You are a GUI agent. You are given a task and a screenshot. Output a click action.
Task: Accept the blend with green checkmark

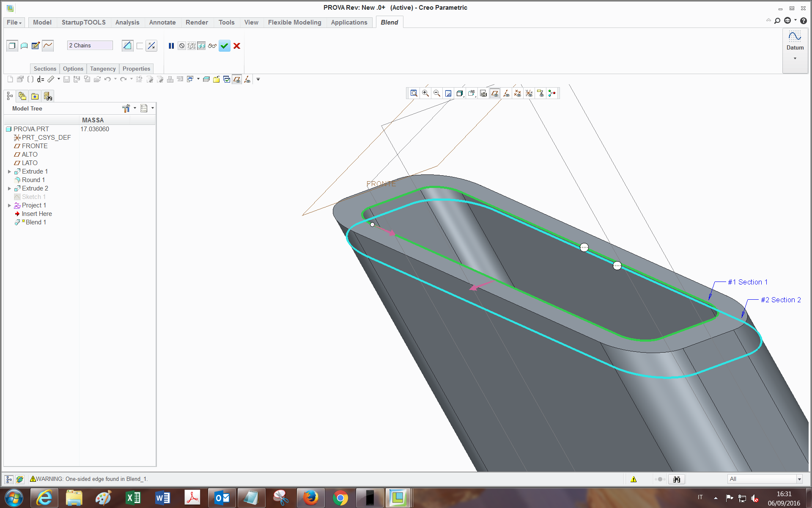tap(225, 46)
